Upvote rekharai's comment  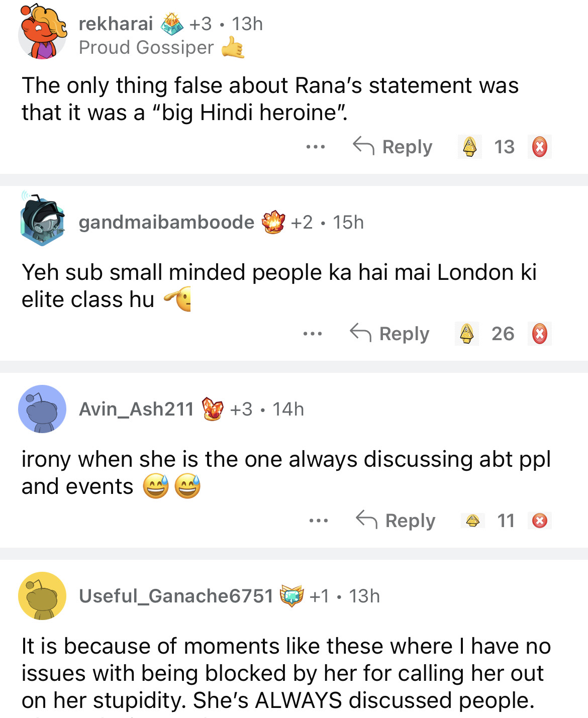click(x=470, y=147)
